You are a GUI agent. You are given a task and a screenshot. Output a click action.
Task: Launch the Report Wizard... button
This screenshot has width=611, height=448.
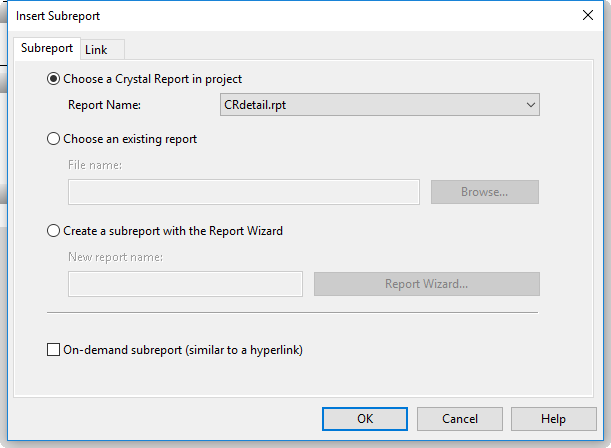tap(427, 284)
